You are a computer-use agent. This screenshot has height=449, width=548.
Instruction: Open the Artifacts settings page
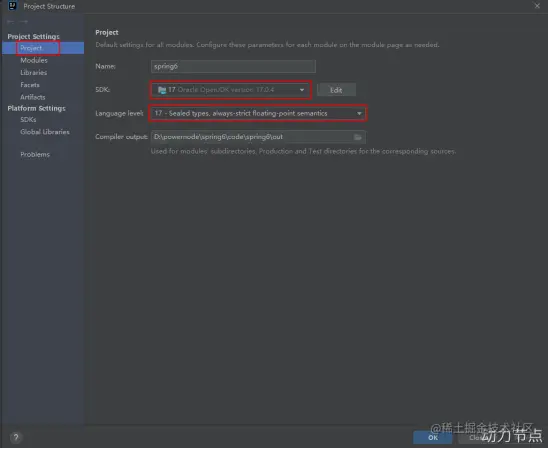(x=33, y=97)
